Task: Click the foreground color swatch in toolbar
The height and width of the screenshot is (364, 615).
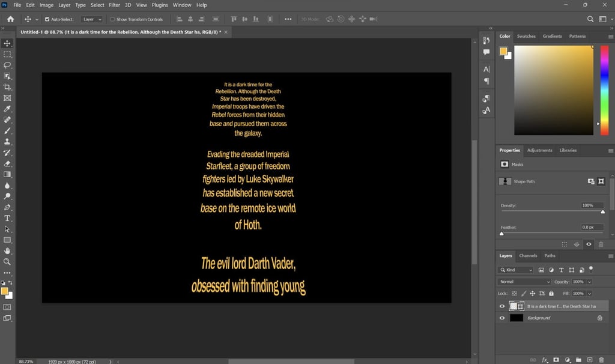Action: [x=5, y=291]
